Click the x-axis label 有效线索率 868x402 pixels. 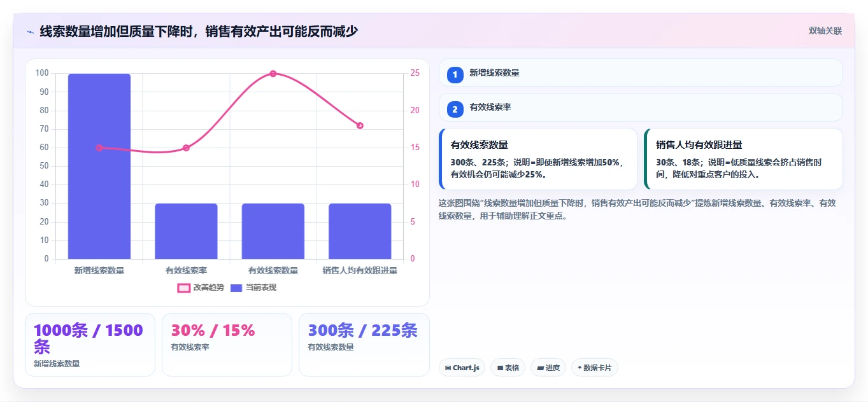186,270
